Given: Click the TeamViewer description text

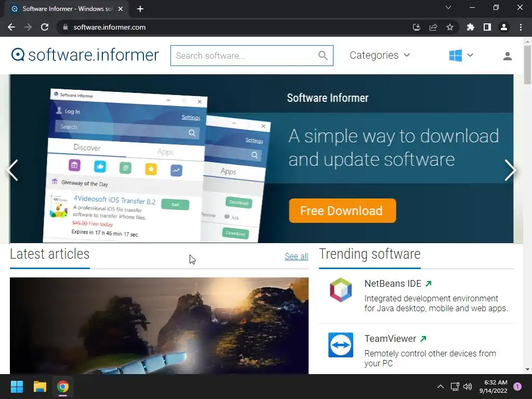Looking at the screenshot, I should (430, 358).
